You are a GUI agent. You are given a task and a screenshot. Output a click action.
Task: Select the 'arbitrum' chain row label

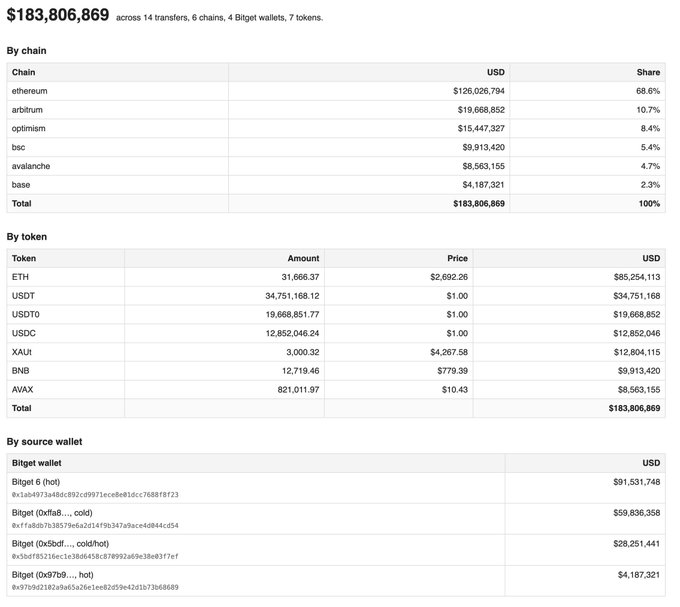[x=27, y=110]
